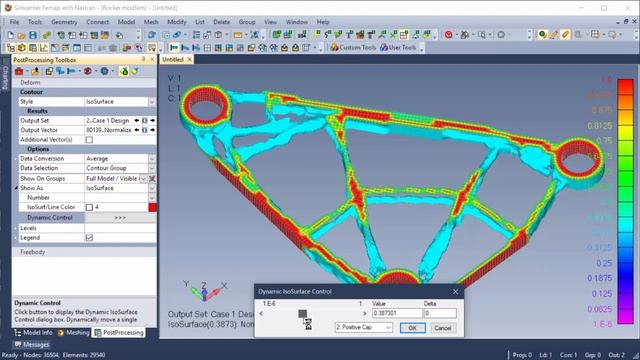Click the green circle icon in right toolbar
The image size is (640, 360).
point(542,35)
